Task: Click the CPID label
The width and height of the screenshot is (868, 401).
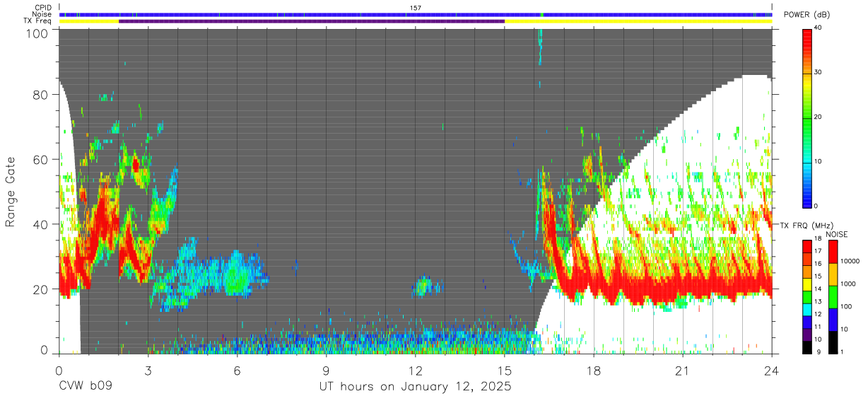Action: point(42,8)
